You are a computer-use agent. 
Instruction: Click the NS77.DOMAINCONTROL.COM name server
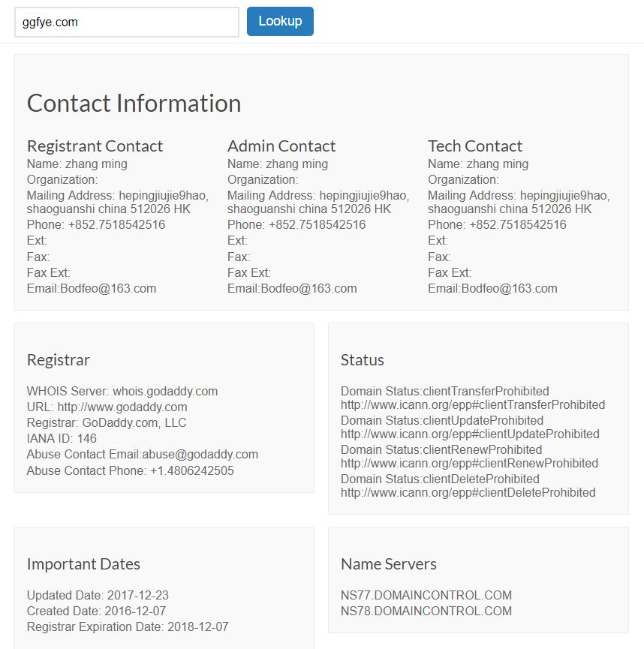pyautogui.click(x=426, y=595)
